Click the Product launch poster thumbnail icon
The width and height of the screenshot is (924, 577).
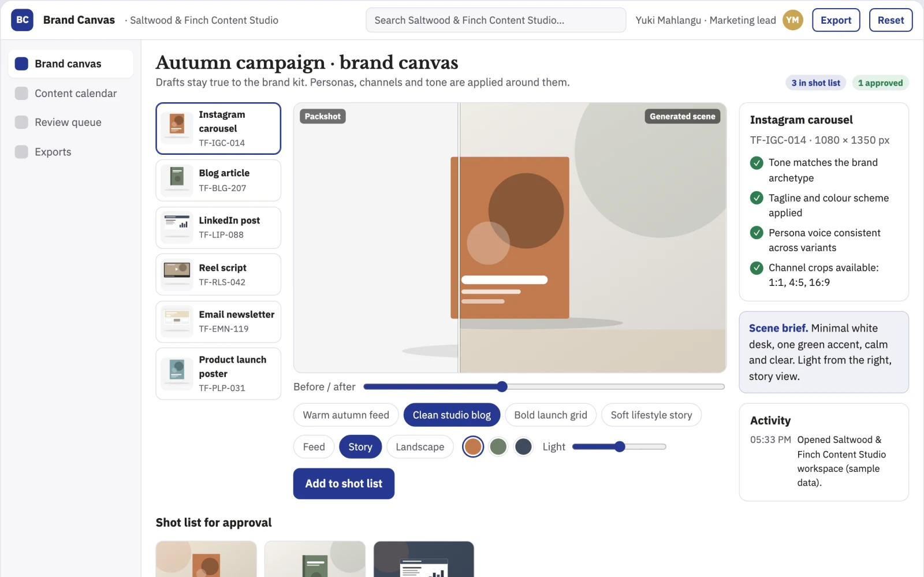coord(177,374)
